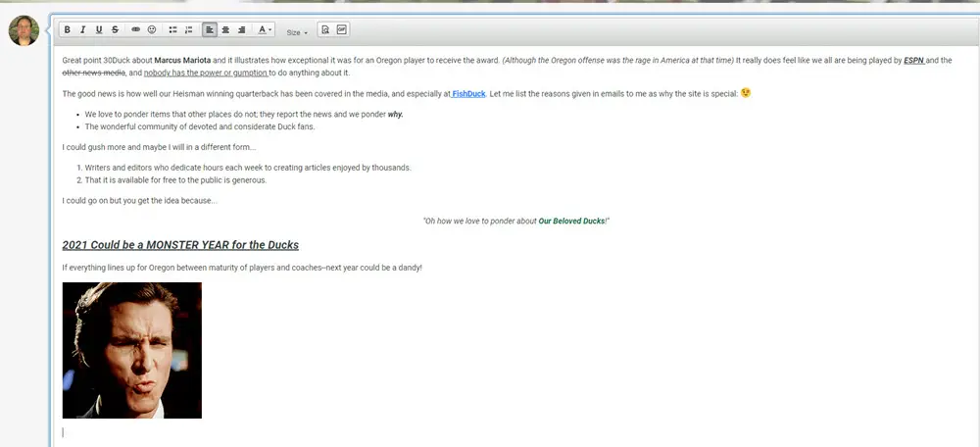Apply strikethrough formatting
980x447 pixels.
(116, 30)
